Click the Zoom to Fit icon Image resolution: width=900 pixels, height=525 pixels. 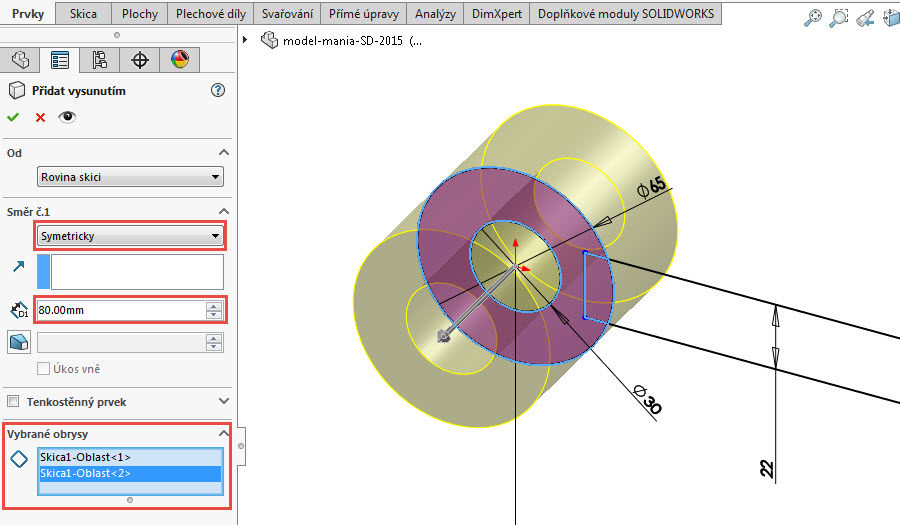click(815, 17)
